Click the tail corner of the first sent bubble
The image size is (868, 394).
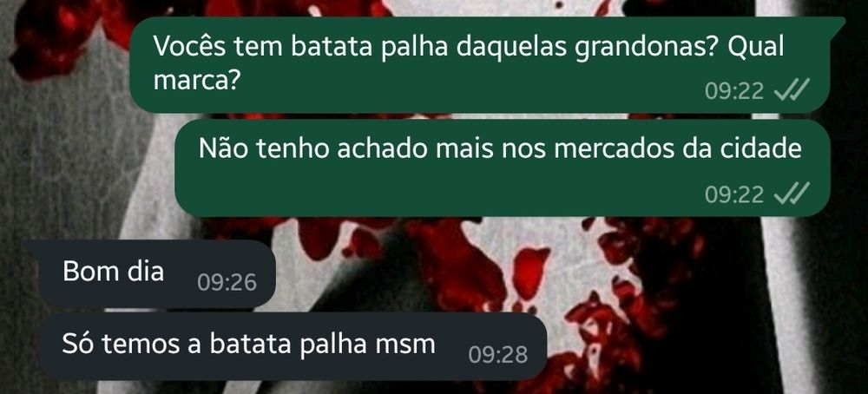tap(837, 23)
